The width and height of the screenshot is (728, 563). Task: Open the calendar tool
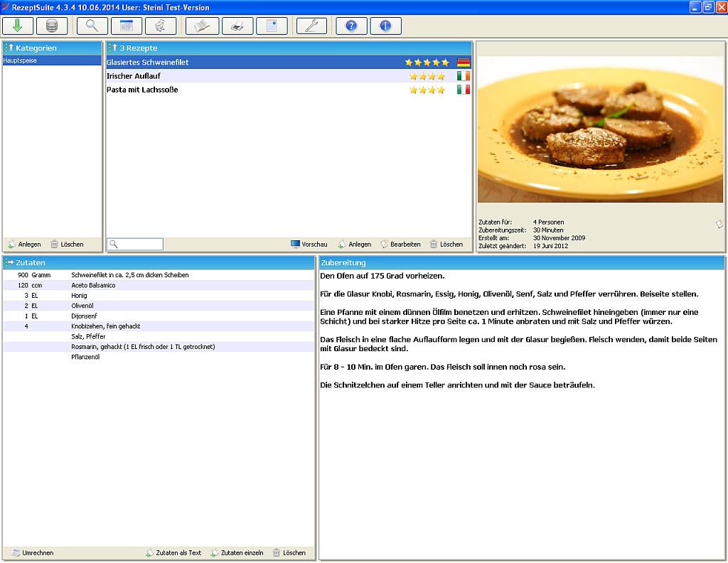125,26
